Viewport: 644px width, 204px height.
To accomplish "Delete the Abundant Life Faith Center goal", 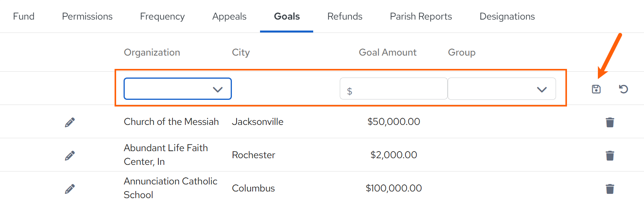I will [x=610, y=156].
